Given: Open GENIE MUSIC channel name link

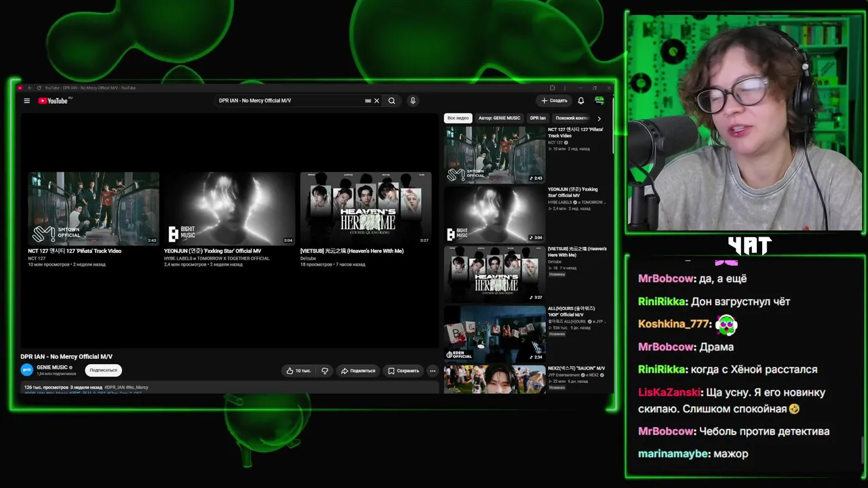Looking at the screenshot, I should point(52,367).
